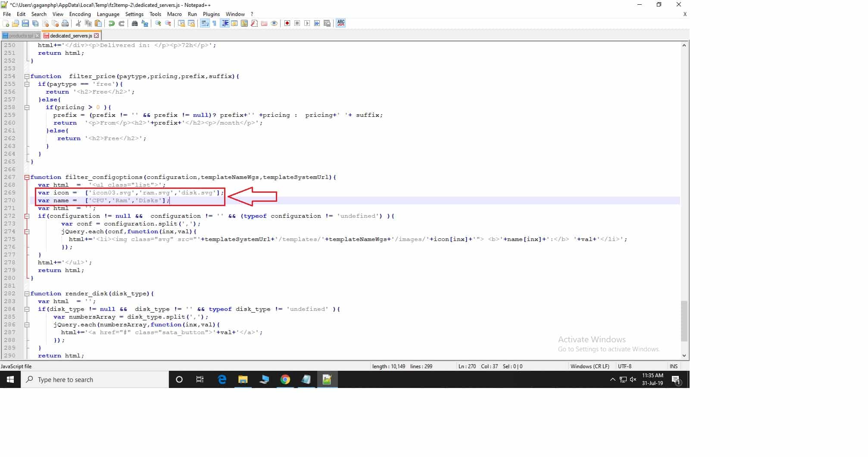
Task: Collapse the filter_configoptions function fold marker
Action: click(x=27, y=177)
